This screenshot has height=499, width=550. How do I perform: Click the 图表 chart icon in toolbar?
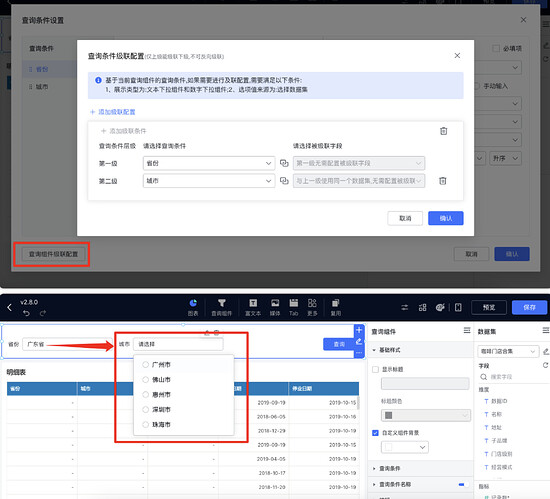193,303
